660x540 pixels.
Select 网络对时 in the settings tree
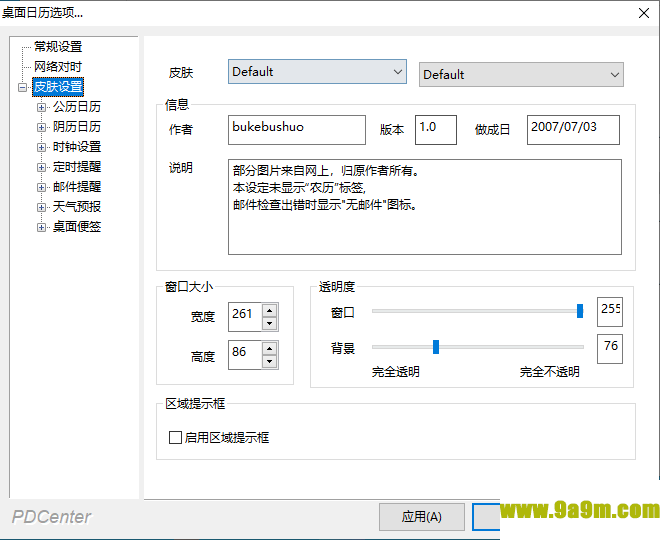point(58,67)
